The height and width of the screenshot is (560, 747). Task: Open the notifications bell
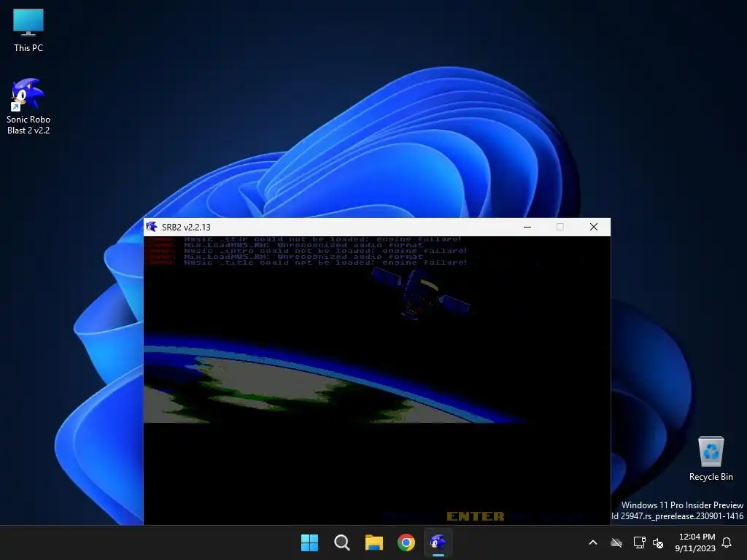tap(727, 542)
